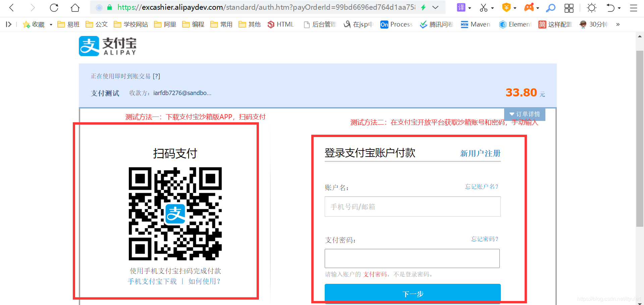Image resolution: width=644 pixels, height=305 pixels.
Task: Click the 忘记账户名? link
Action: click(482, 186)
